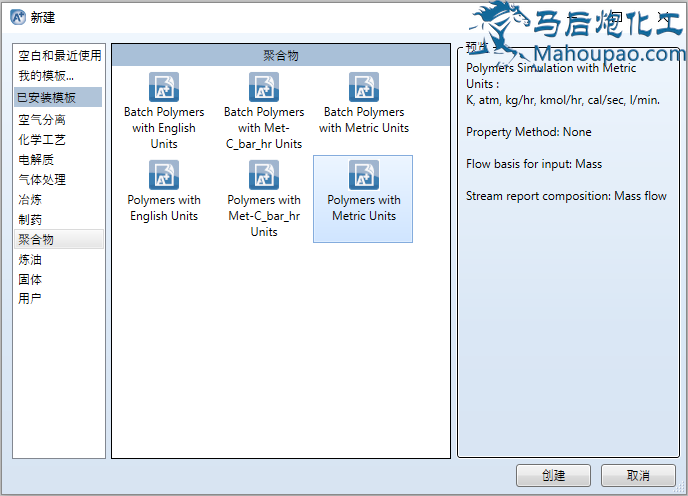Select Batch Polymers with English Units template icon
The height and width of the screenshot is (496, 688).
(x=164, y=87)
